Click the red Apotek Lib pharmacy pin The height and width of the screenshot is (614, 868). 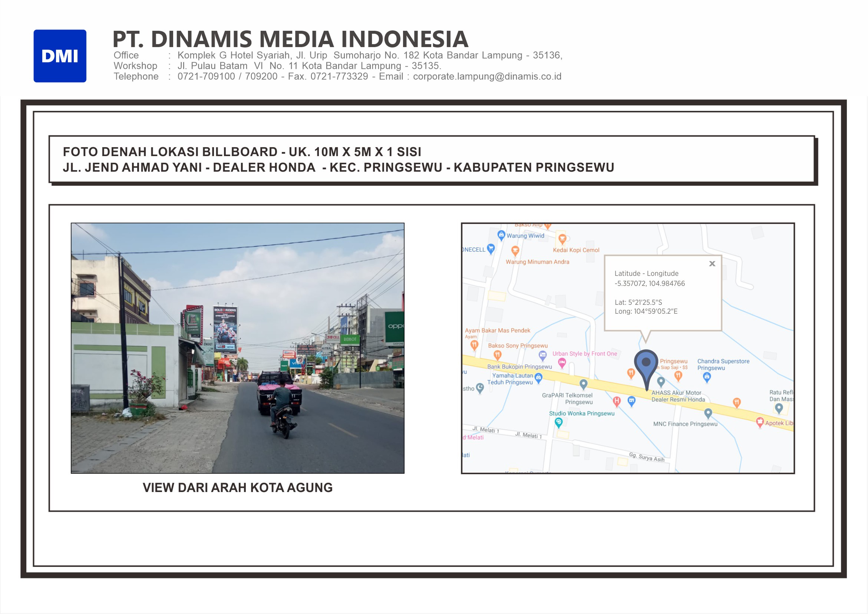tap(759, 422)
